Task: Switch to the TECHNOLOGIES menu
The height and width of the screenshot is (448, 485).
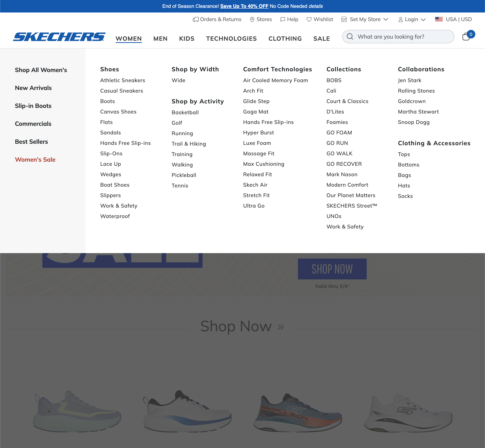Action: coord(231,38)
